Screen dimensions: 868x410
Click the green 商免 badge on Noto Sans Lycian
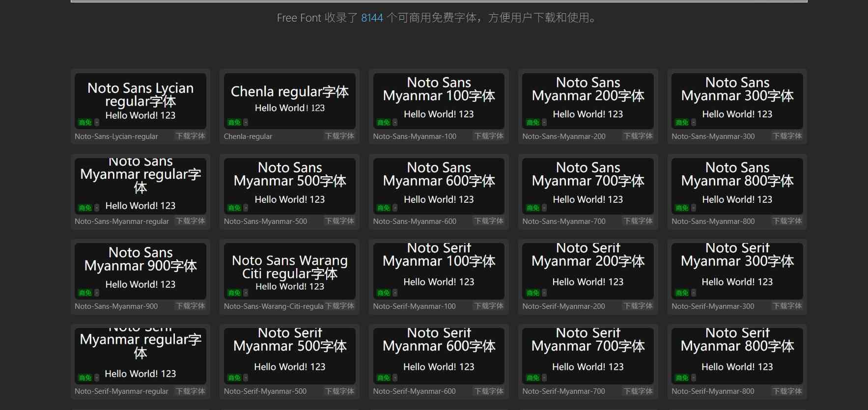(x=85, y=123)
